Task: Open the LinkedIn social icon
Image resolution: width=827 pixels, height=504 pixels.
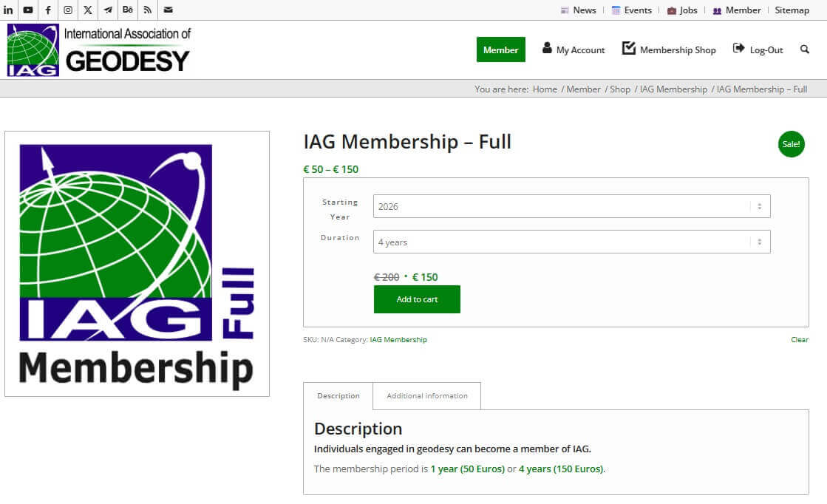Action: click(x=8, y=10)
